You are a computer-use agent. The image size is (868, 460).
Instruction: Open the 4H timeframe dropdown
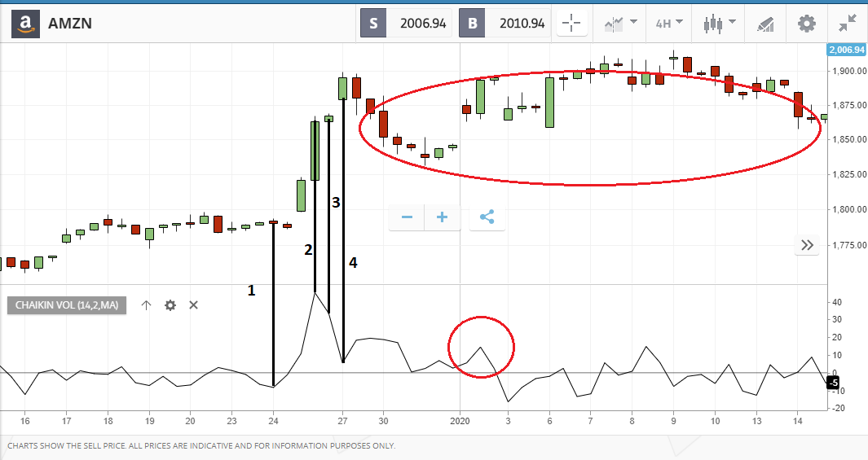(669, 24)
